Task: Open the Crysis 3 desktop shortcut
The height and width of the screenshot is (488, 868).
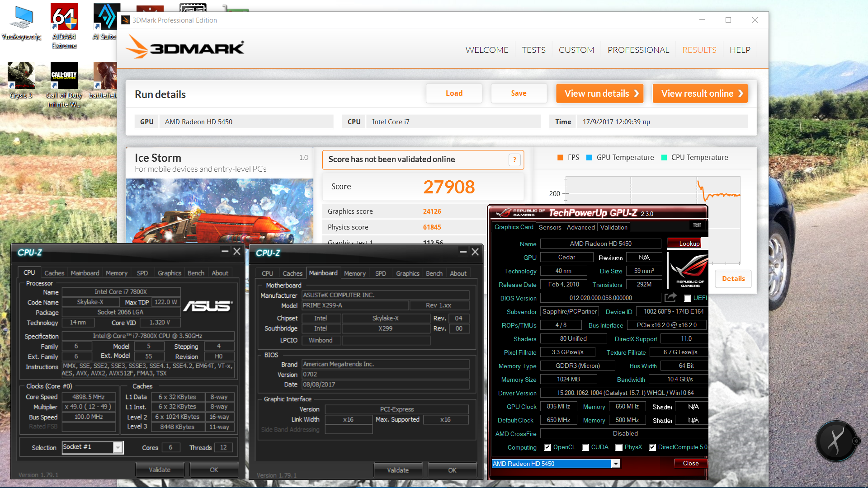Action: click(21, 80)
